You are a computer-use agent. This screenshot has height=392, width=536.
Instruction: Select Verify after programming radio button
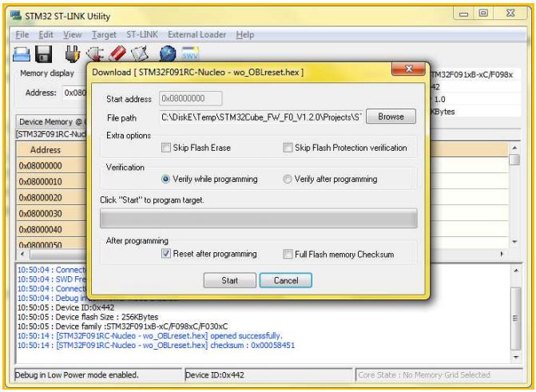287,179
